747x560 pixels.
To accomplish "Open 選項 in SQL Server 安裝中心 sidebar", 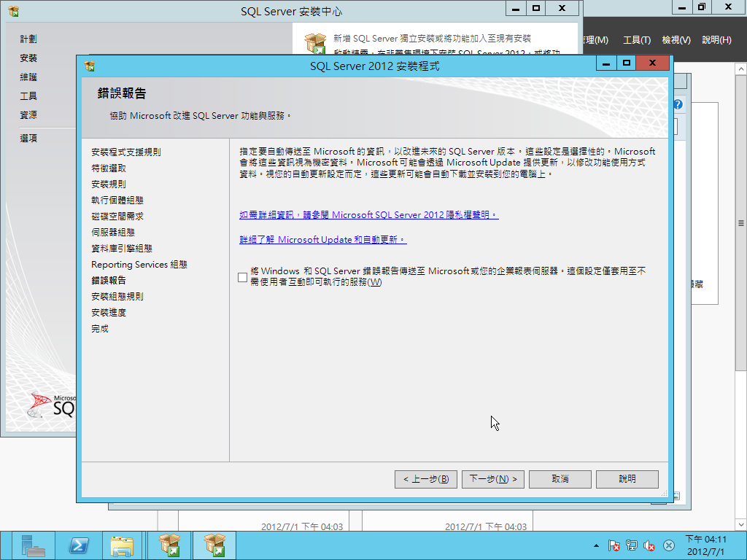I will click(x=28, y=138).
